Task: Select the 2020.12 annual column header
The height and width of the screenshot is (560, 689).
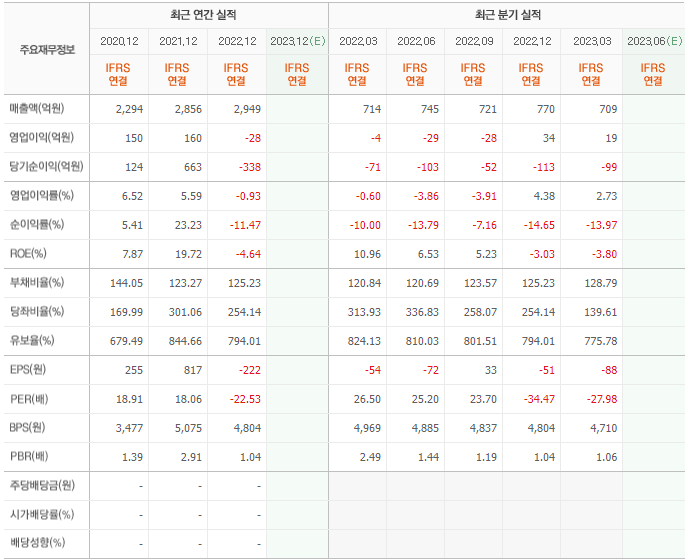Action: (x=119, y=41)
